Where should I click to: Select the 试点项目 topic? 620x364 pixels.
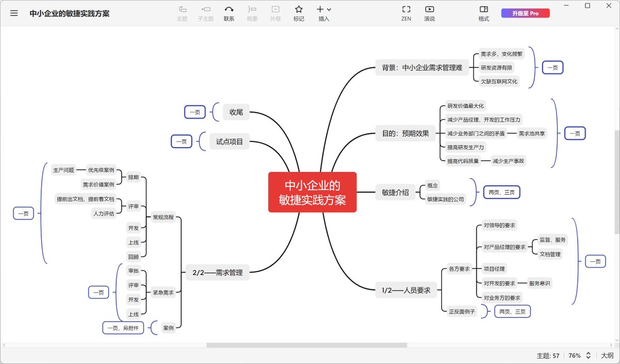tap(229, 141)
